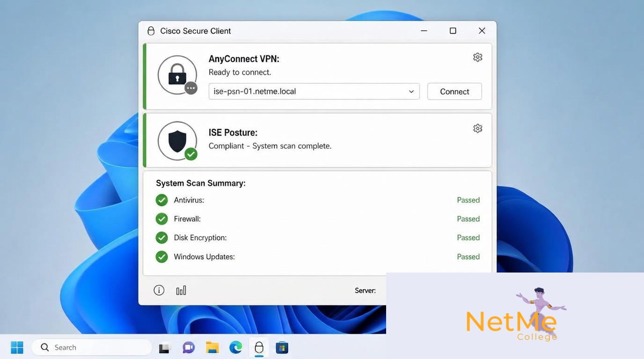
Task: Open the info icon in footer
Action: 159,290
